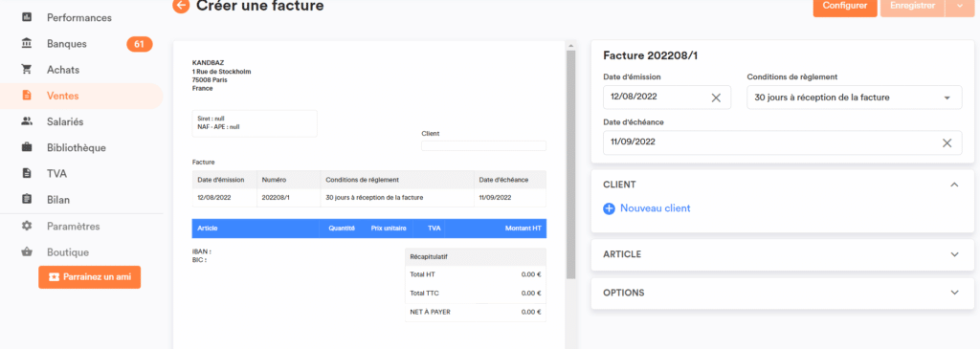Click the Total TTC row

[x=476, y=294]
